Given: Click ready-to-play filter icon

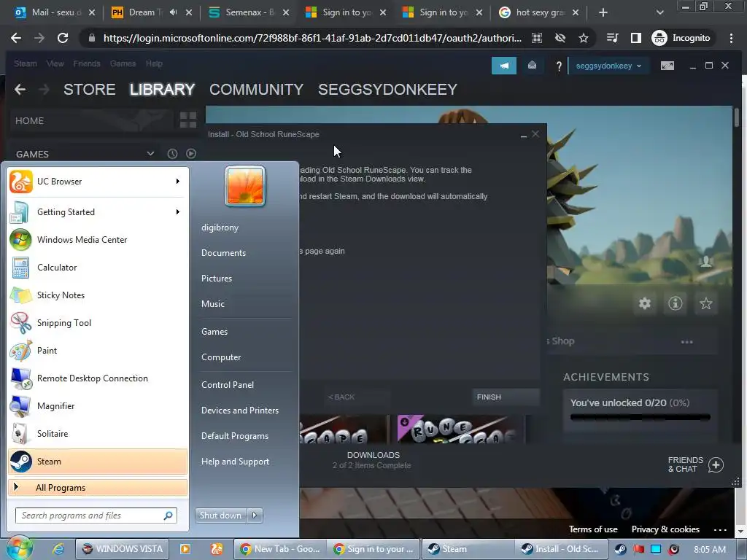Looking at the screenshot, I should (x=191, y=153).
